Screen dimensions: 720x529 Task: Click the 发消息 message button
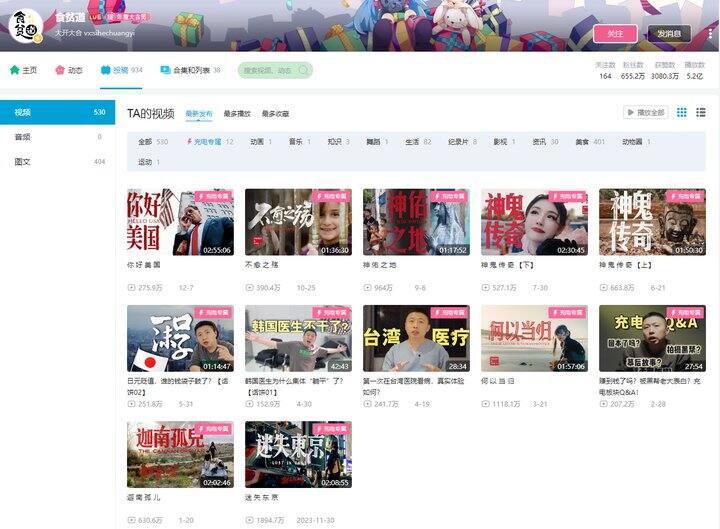(669, 34)
